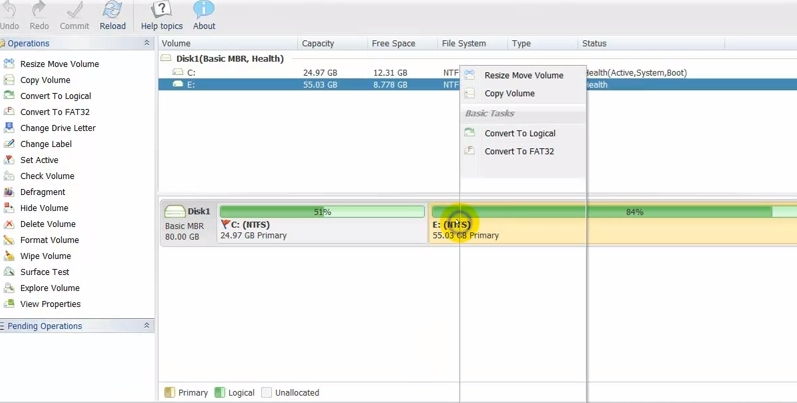Click the Status column header
Image resolution: width=797 pixels, height=403 pixels.
coord(652,43)
